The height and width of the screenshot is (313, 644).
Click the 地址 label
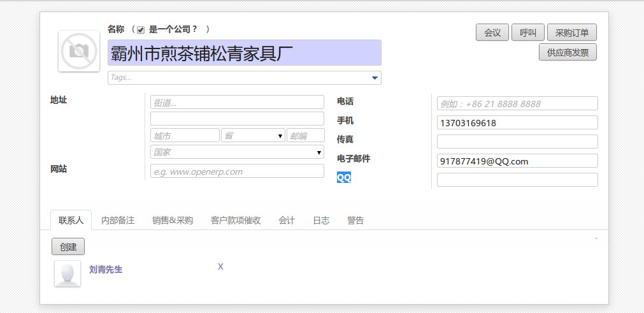[x=59, y=100]
